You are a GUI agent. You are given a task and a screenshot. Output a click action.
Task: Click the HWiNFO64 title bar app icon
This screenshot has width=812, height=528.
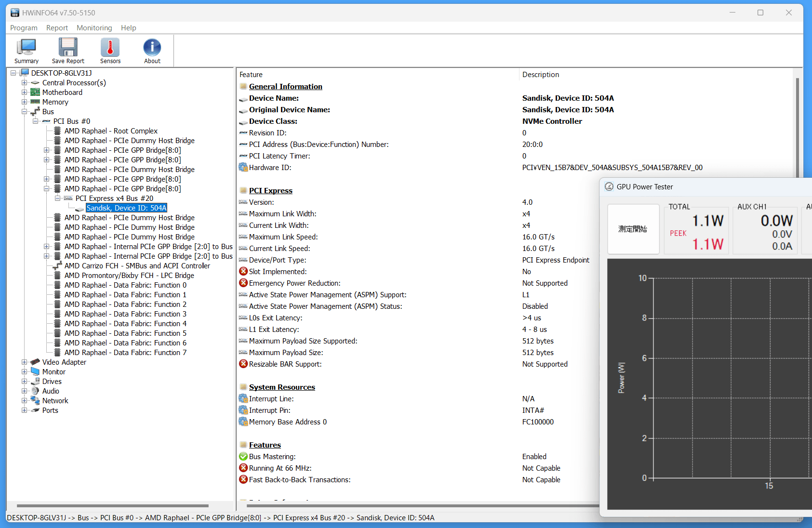pyautogui.click(x=15, y=13)
